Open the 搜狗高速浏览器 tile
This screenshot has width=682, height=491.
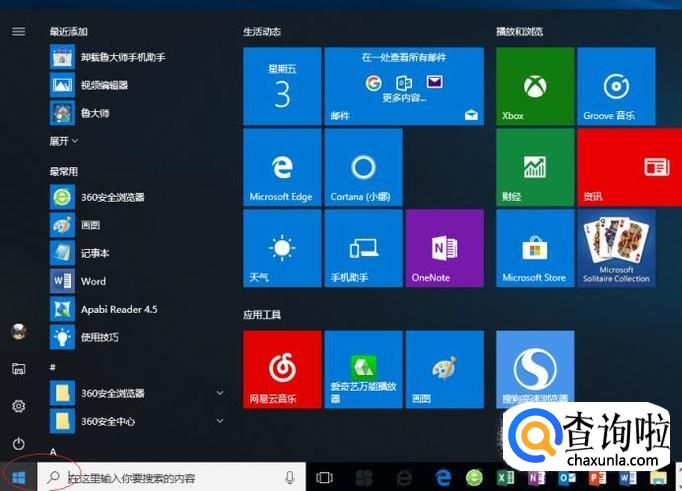pyautogui.click(x=535, y=367)
